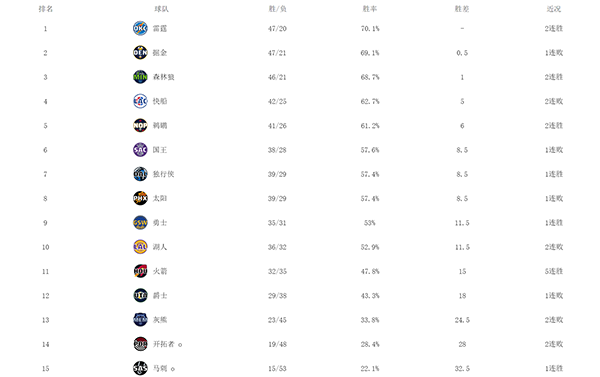Select the SAS Spurs logo
This screenshot has height=377, width=600.
point(140,368)
